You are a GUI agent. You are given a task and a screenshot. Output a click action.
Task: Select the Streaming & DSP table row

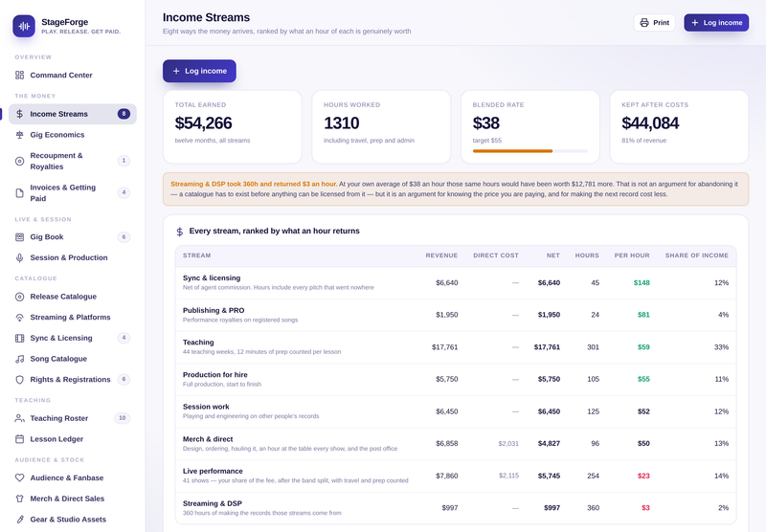pyautogui.click(x=456, y=508)
